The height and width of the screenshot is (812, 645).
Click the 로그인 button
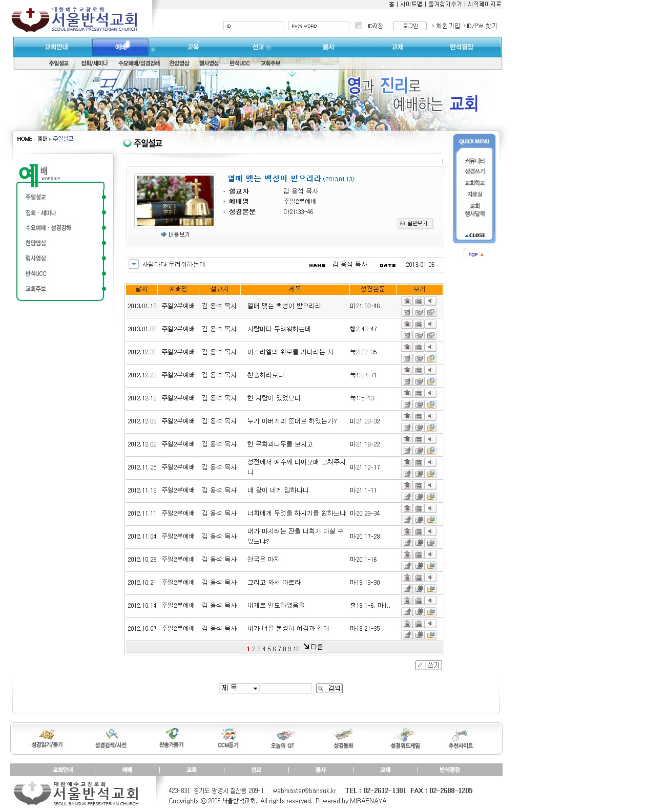click(410, 26)
